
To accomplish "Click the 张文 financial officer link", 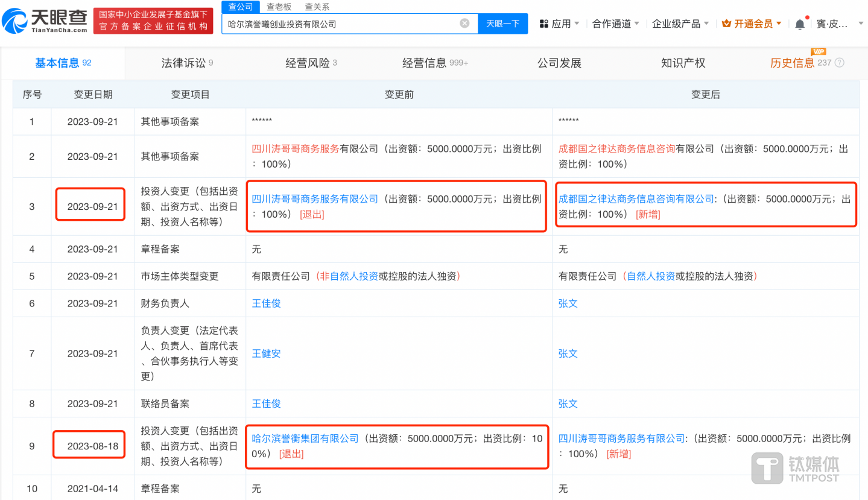I will pos(568,303).
